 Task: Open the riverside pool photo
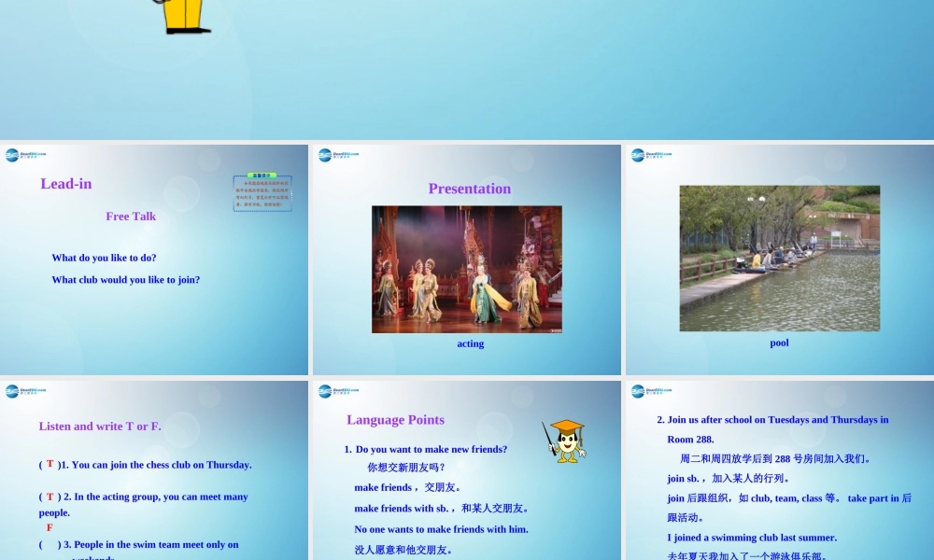click(x=779, y=259)
